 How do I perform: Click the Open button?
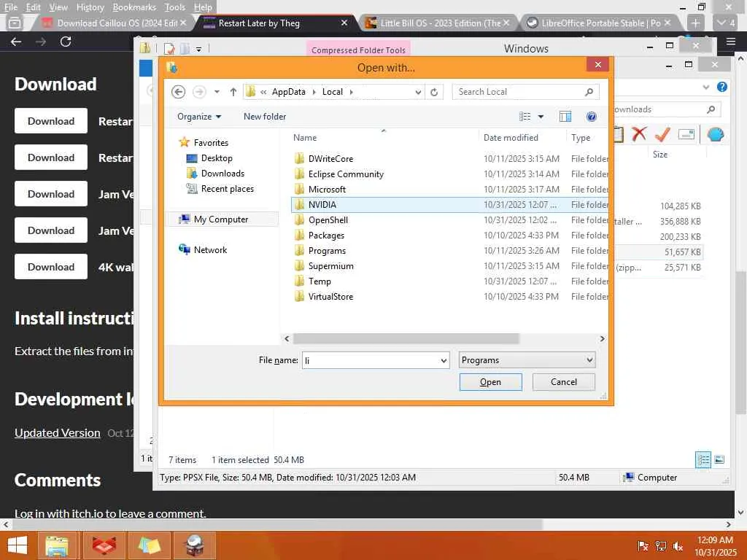coord(490,382)
